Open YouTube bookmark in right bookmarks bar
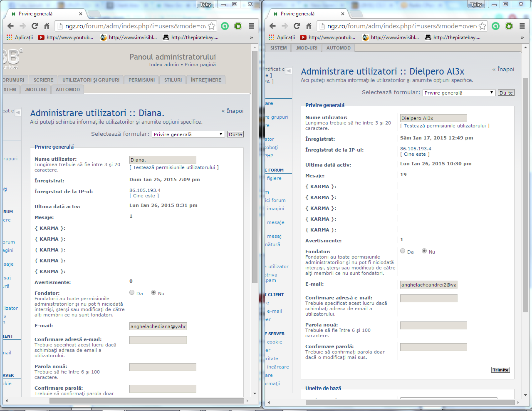The width and height of the screenshot is (532, 411). pyautogui.click(x=328, y=37)
